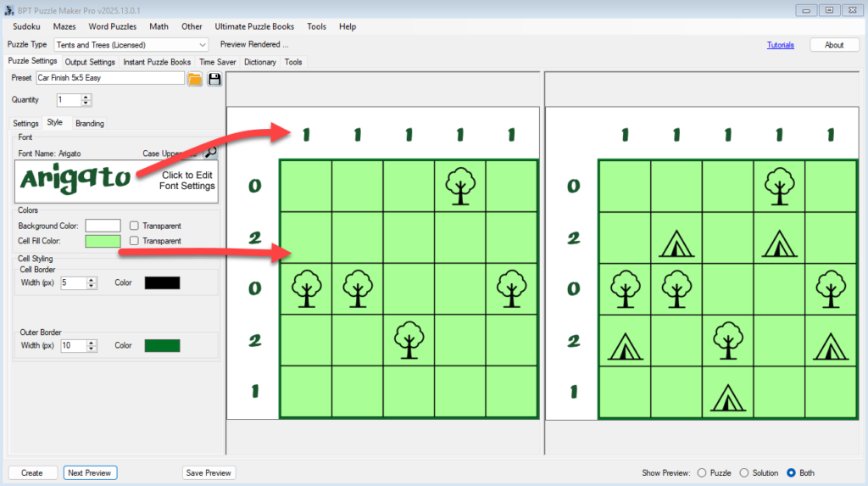Click the open preset folder icon
This screenshot has height=486, width=868.
(195, 79)
